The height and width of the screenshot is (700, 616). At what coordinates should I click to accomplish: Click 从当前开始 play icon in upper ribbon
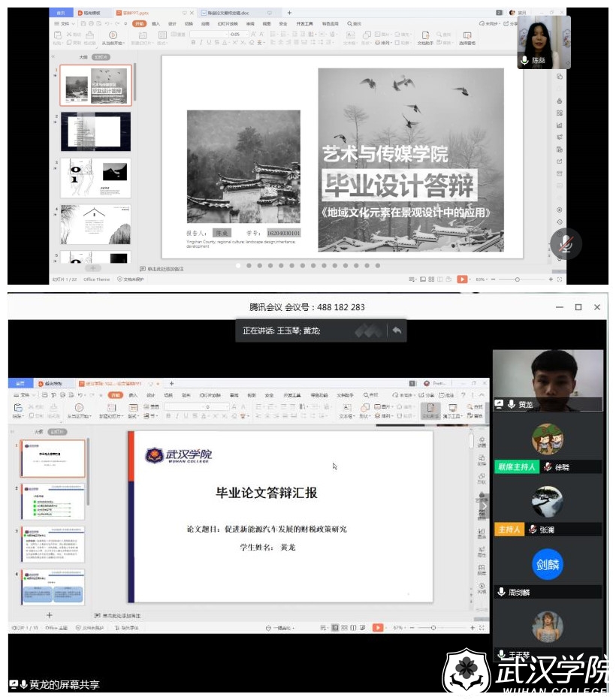point(113,35)
